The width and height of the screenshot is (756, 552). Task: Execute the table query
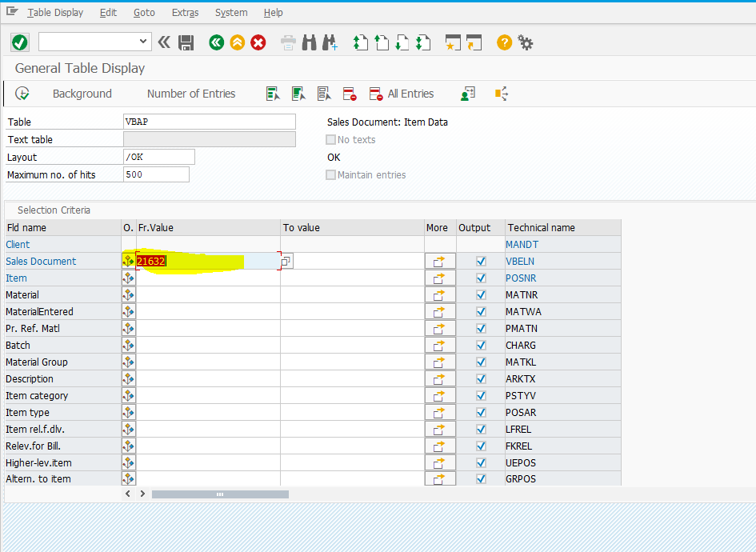[x=20, y=42]
